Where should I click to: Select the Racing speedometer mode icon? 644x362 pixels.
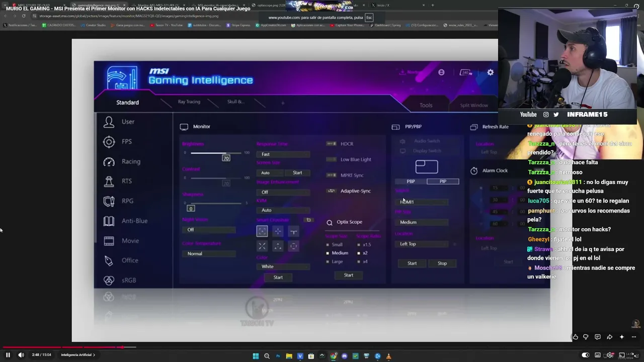coord(109,161)
